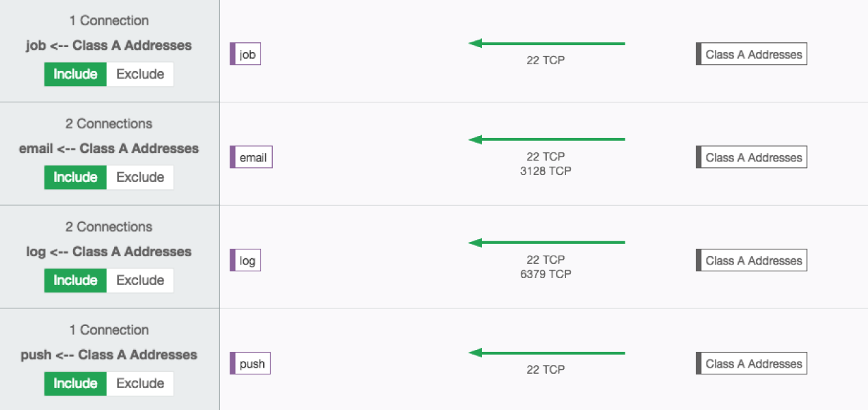
Task: Click the green arrow in job row
Action: tap(547, 44)
